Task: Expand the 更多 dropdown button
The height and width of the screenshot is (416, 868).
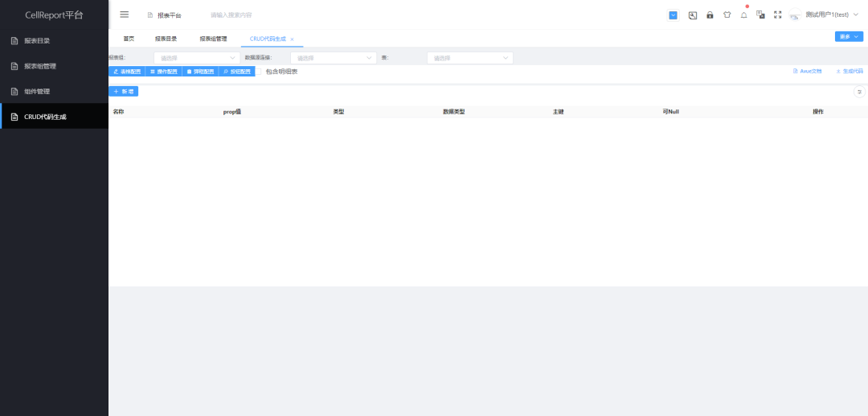Action: [849, 36]
